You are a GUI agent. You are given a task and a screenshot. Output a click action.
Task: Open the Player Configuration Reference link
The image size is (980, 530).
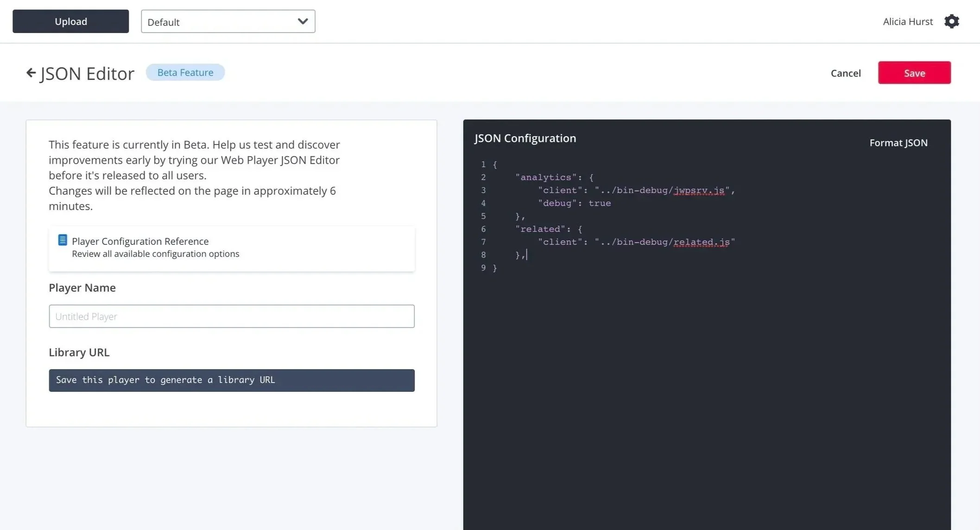[x=140, y=241]
